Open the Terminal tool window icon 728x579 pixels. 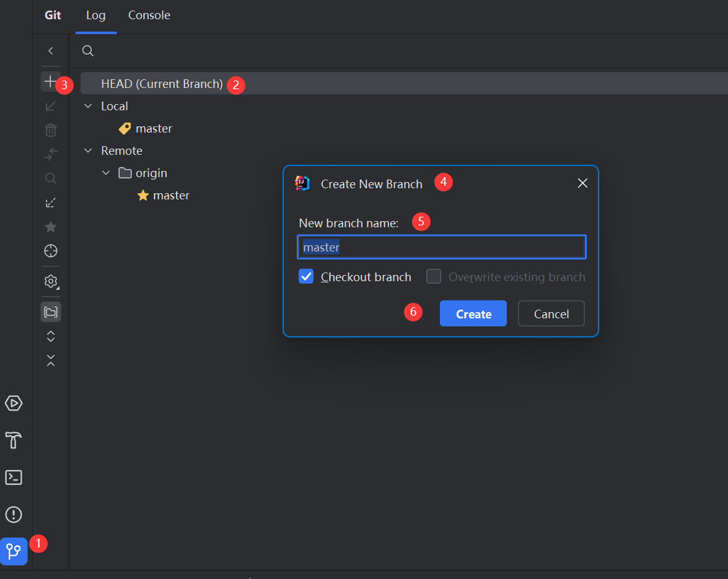point(14,477)
